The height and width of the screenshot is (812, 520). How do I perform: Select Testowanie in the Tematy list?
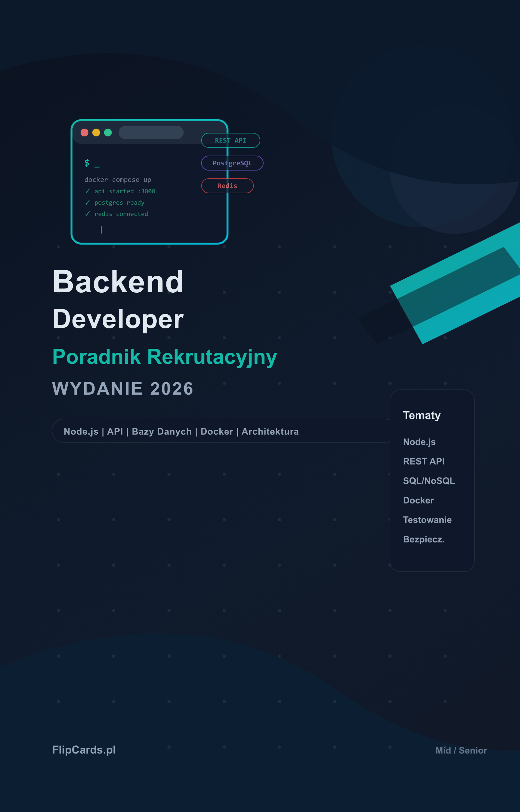tap(427, 520)
